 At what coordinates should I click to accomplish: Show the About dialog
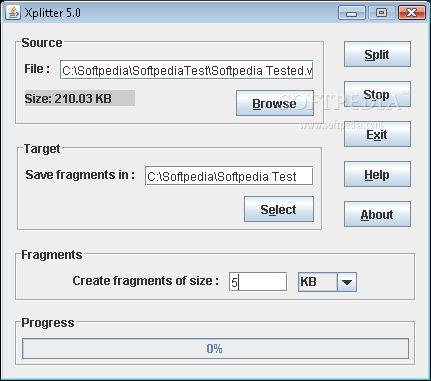point(377,214)
